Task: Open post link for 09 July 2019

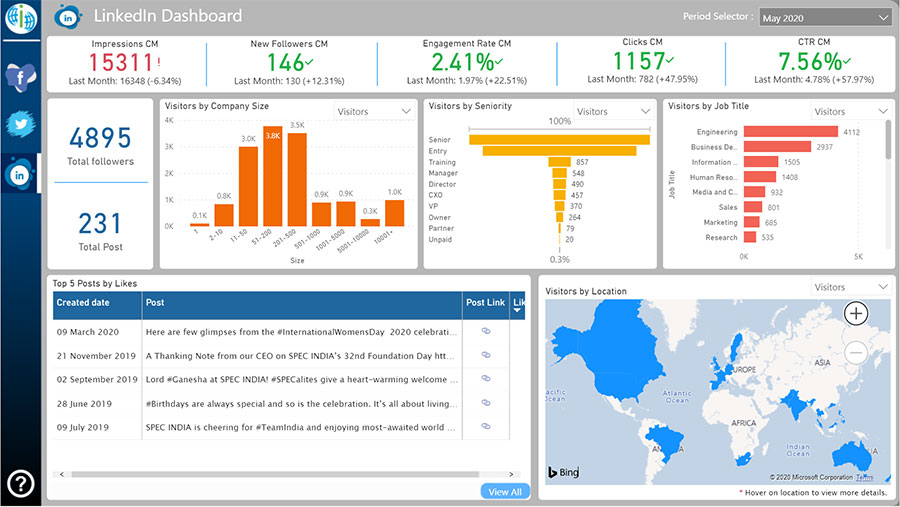Action: pos(486,426)
